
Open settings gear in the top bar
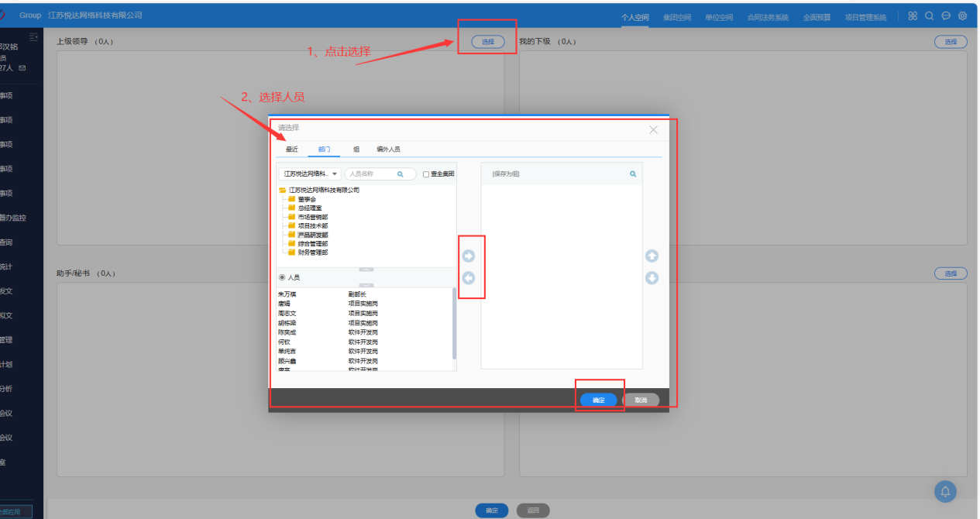(x=962, y=15)
